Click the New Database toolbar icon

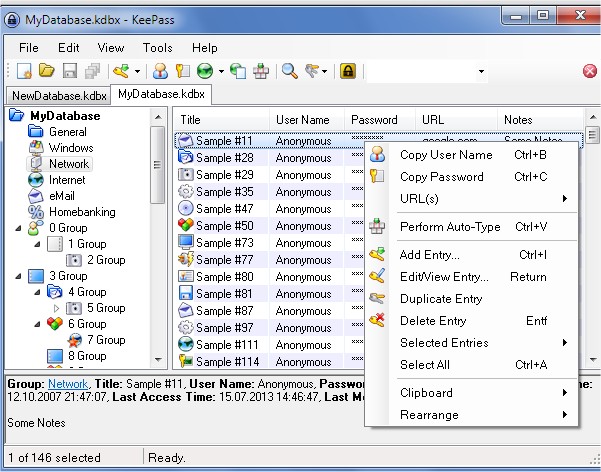click(23, 71)
